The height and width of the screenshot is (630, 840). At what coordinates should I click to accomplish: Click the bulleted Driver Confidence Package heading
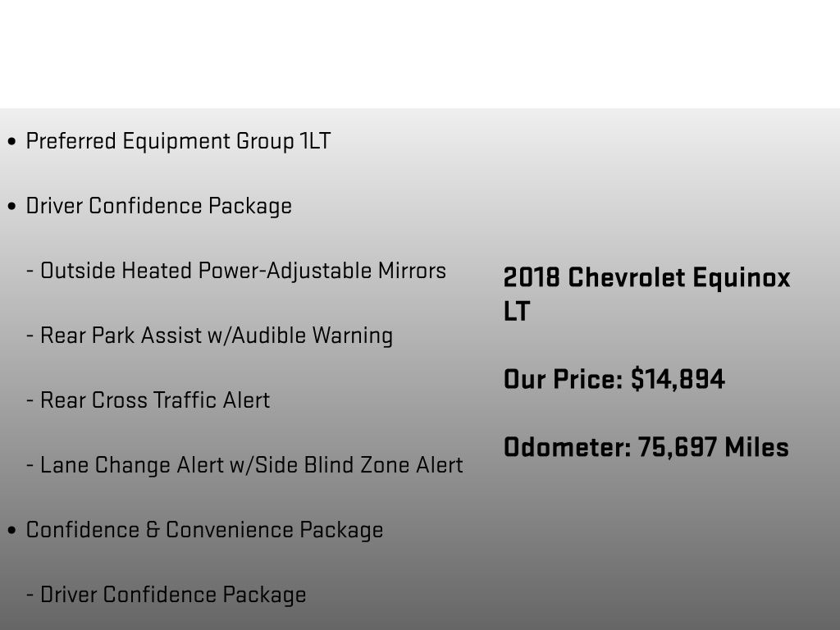tap(158, 206)
